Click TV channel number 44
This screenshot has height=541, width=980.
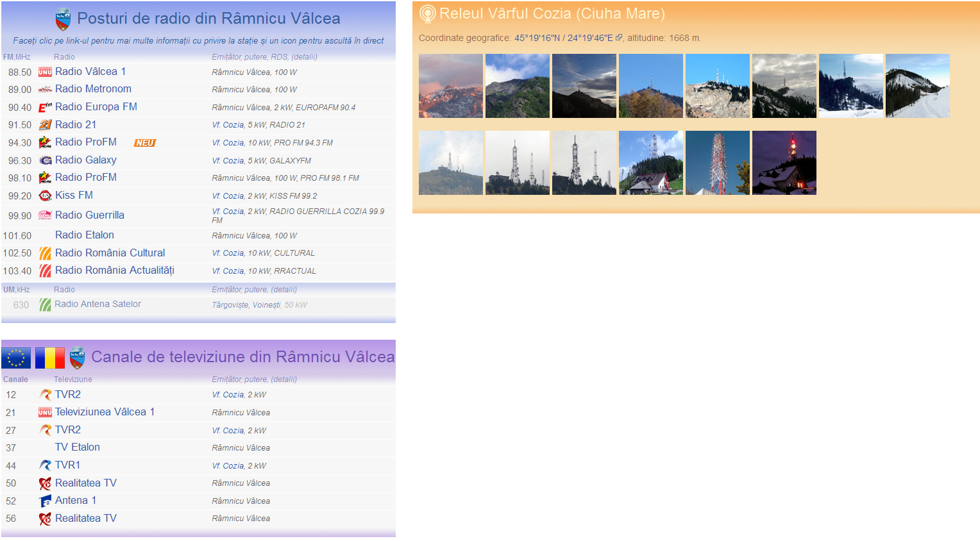click(11, 466)
